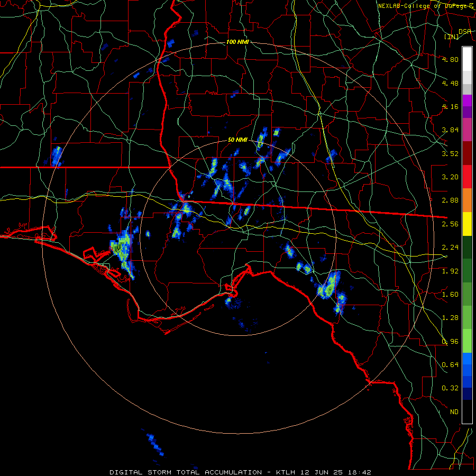
Task: Click the 2.56 scale value
Action: (x=450, y=224)
